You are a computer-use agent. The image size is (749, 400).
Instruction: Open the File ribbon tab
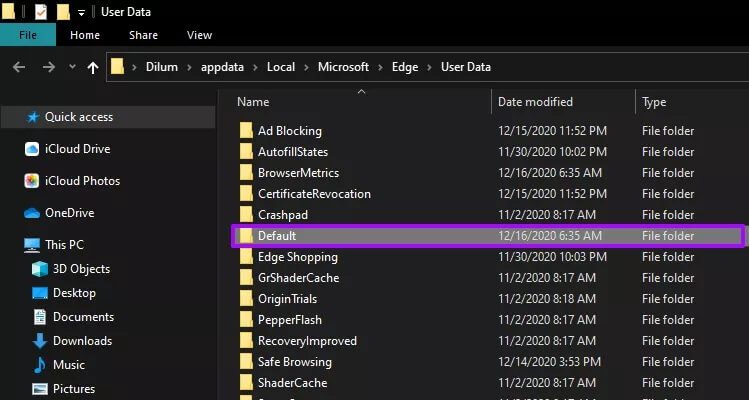click(28, 35)
